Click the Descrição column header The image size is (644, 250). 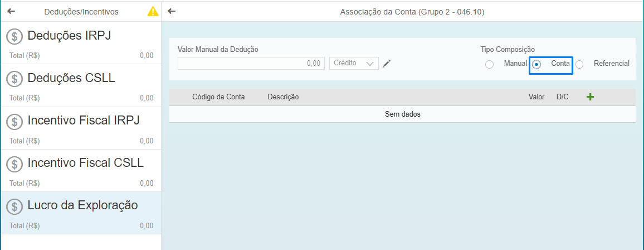pyautogui.click(x=283, y=97)
